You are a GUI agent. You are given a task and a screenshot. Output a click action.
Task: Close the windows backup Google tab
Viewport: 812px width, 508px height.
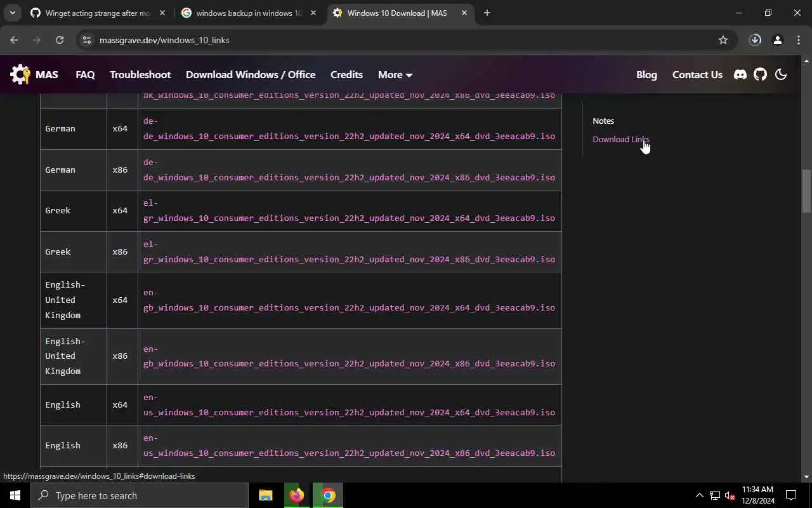(x=313, y=13)
